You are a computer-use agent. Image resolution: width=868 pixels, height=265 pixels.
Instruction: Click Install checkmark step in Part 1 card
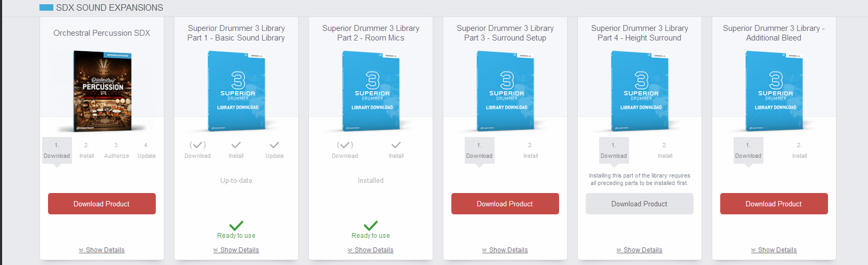click(236, 149)
